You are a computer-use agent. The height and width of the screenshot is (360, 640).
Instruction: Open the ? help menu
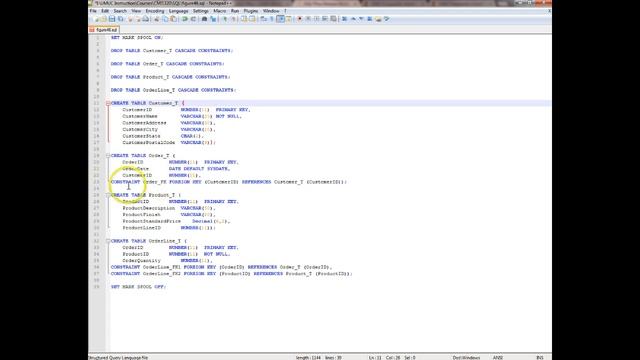click(x=285, y=11)
